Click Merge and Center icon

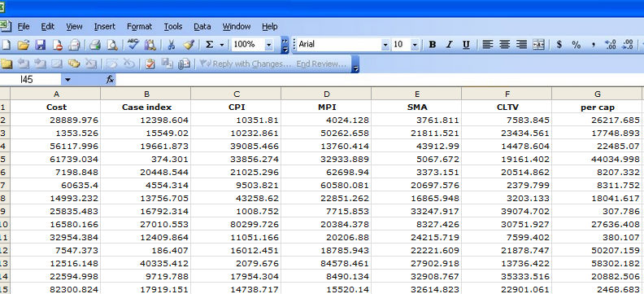click(538, 45)
